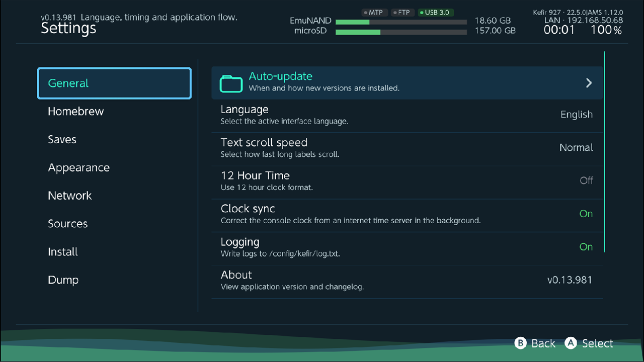The image size is (644, 362).
Task: Click the v0.13.981 value in About row
Action: [570, 280]
